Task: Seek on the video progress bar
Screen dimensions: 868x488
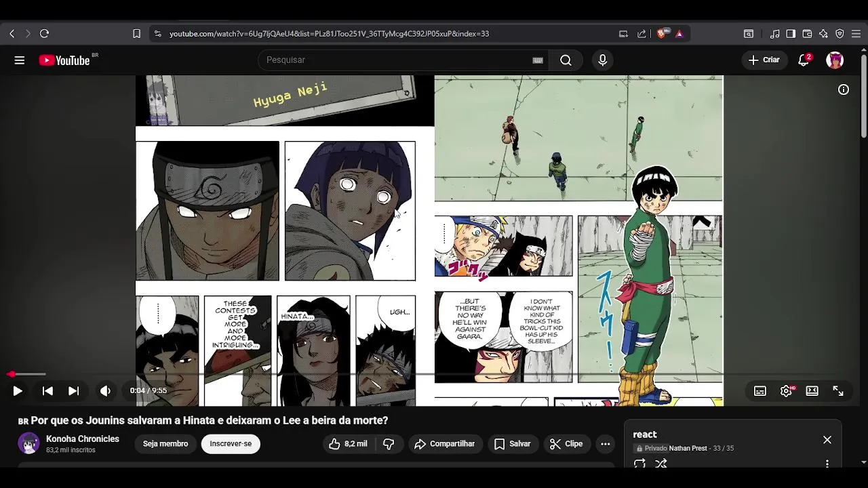Action: click(x=434, y=374)
